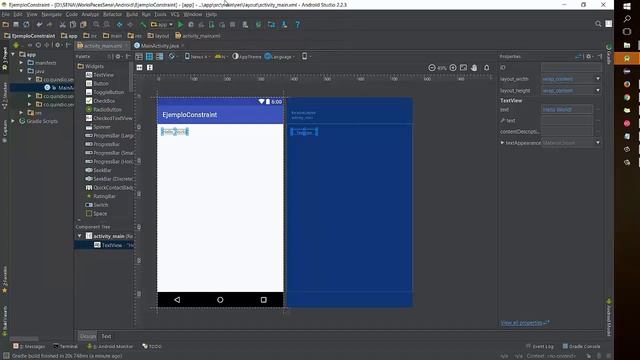The image size is (640, 360).
Task: Click the Make Project hammer icon
Action: (143, 25)
